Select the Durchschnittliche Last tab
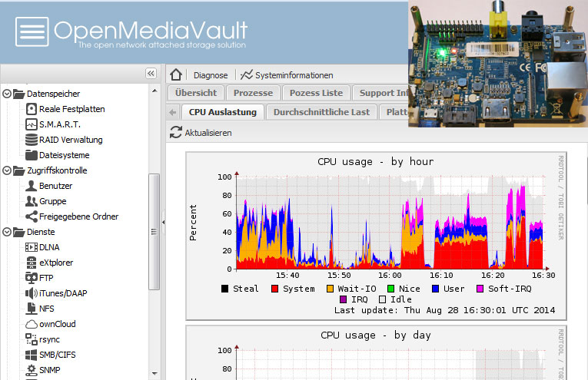Image resolution: width=588 pixels, height=380 pixels. pyautogui.click(x=321, y=112)
